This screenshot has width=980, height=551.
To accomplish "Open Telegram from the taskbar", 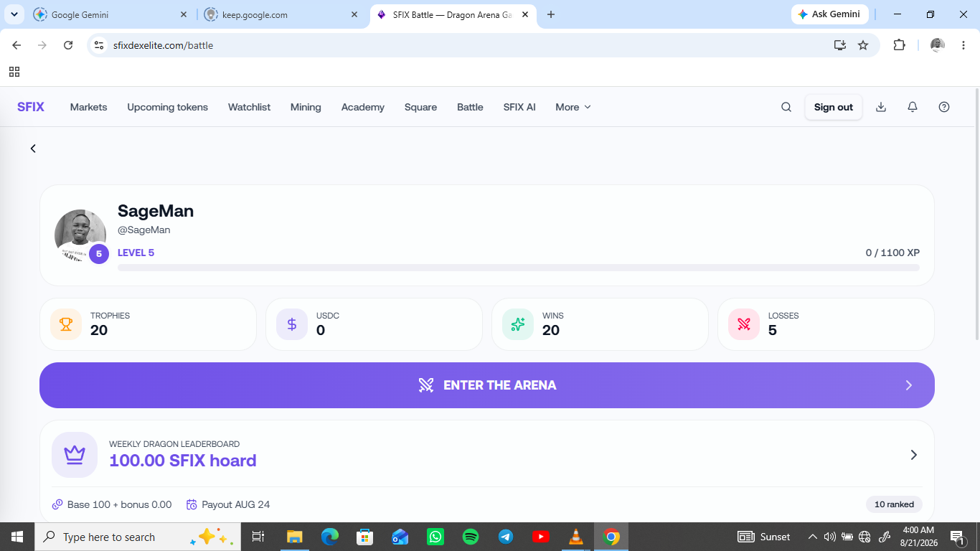I will (506, 537).
